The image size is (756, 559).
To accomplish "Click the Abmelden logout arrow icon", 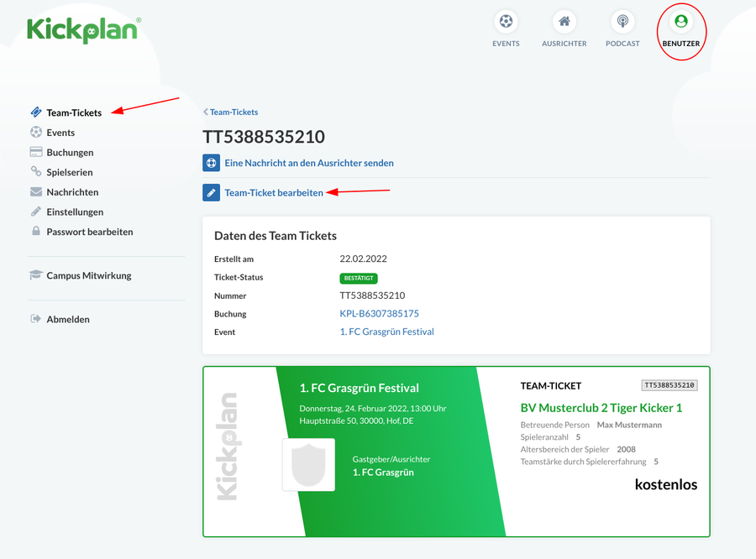I will (x=36, y=319).
